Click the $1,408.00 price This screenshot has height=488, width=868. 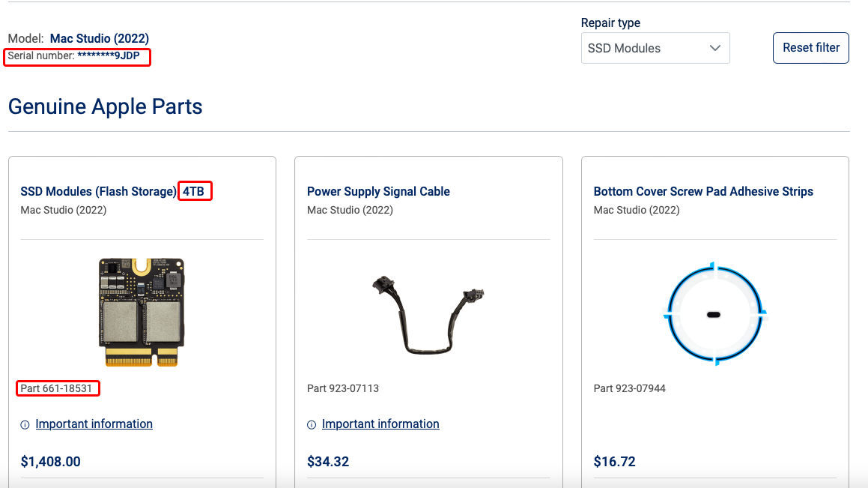[x=50, y=462]
